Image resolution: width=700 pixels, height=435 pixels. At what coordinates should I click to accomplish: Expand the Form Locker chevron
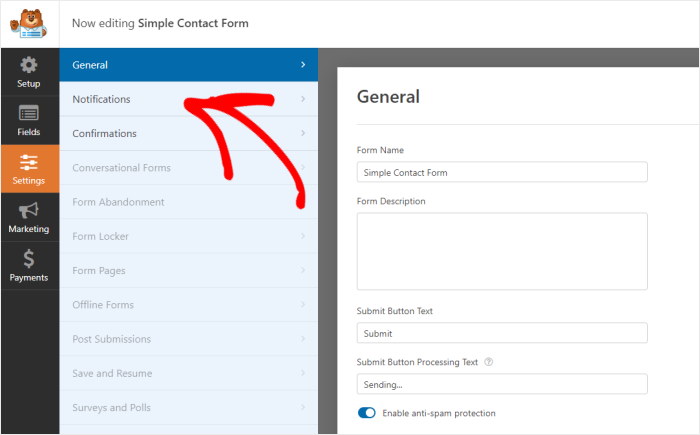303,236
